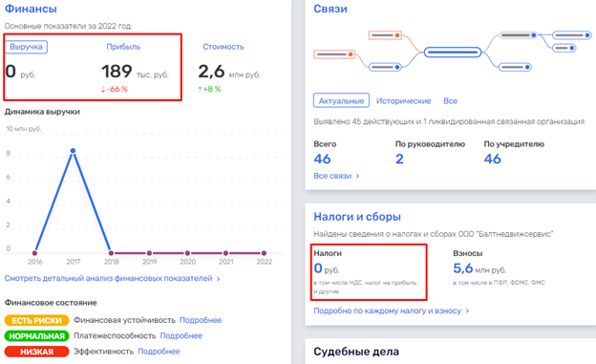Open detailed financial analysis link
This screenshot has height=364, width=596.
108,278
